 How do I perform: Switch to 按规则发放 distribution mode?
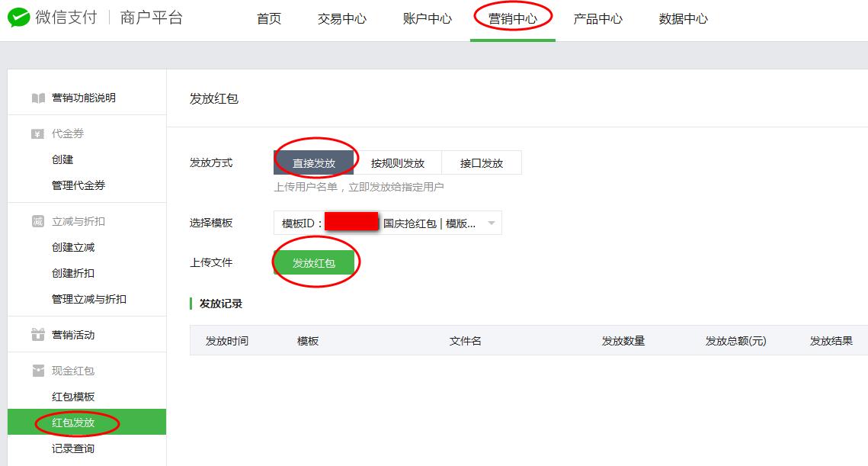click(x=397, y=162)
